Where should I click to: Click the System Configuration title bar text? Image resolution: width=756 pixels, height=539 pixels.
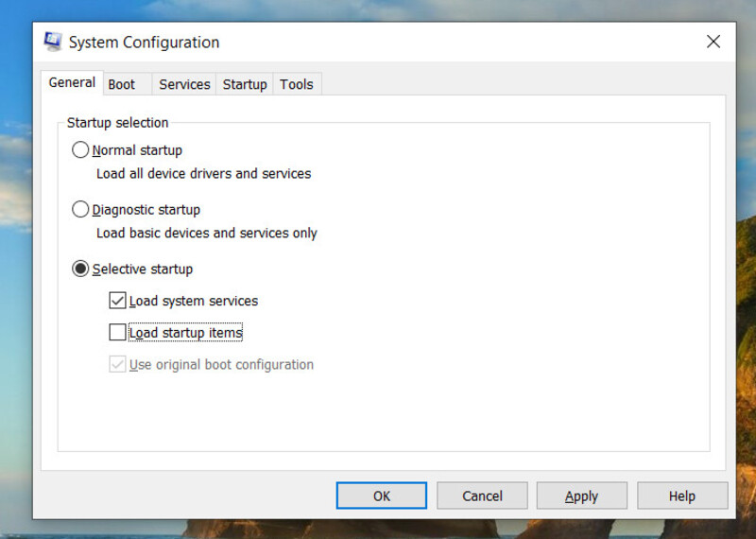pyautogui.click(x=144, y=43)
